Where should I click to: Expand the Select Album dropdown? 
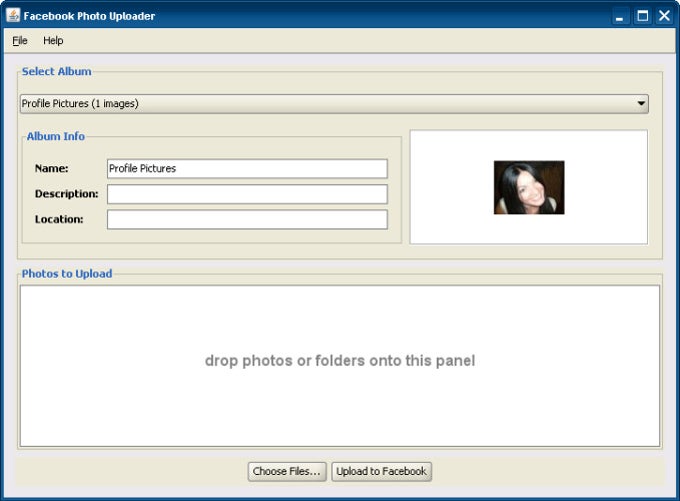coord(334,104)
